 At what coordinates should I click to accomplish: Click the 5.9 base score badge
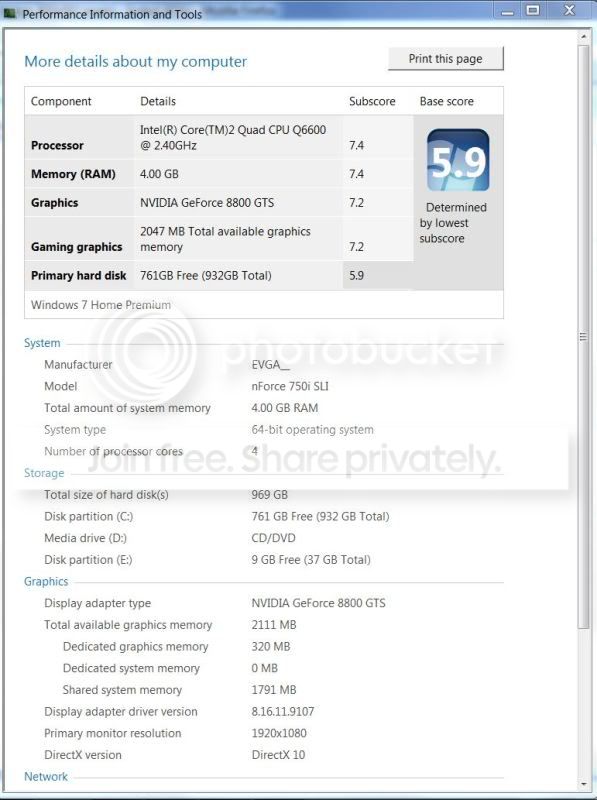click(x=458, y=160)
